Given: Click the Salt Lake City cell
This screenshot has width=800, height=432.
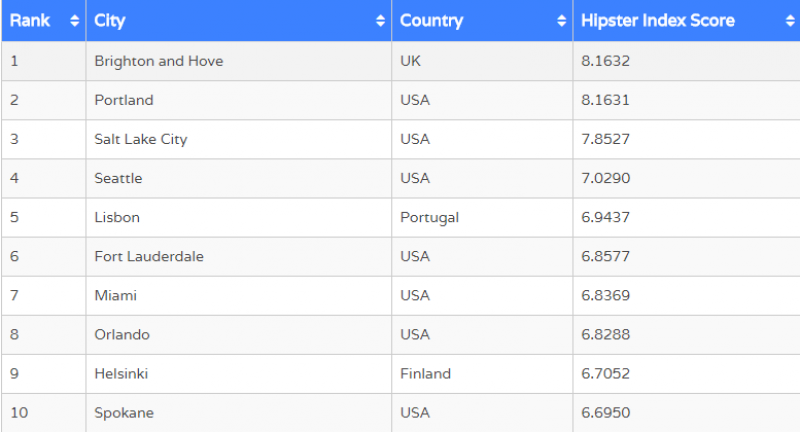Looking at the screenshot, I should (x=140, y=139).
